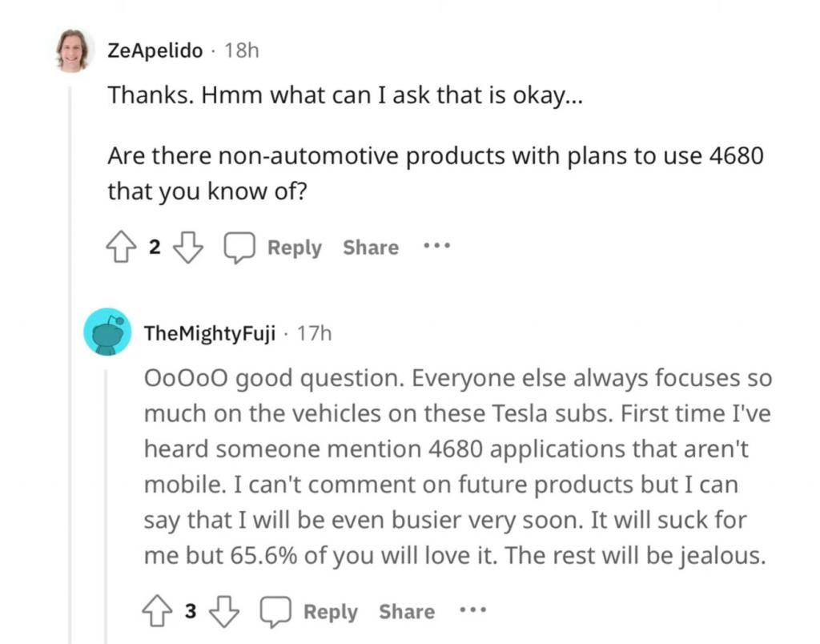Reply to TheMightyFuji's comment
820x644 pixels.
pos(331,612)
